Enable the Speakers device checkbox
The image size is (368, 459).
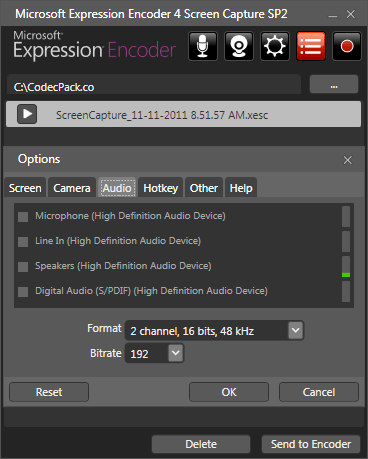coord(23,267)
